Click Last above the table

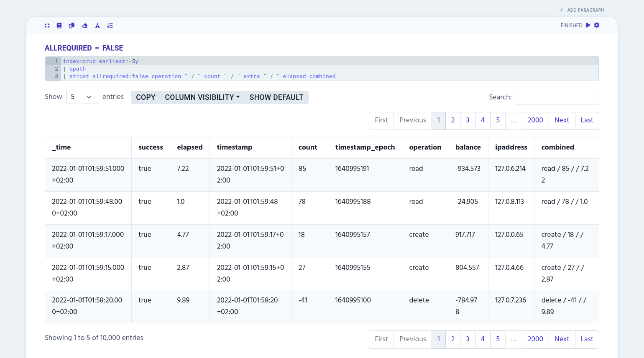pyautogui.click(x=587, y=121)
